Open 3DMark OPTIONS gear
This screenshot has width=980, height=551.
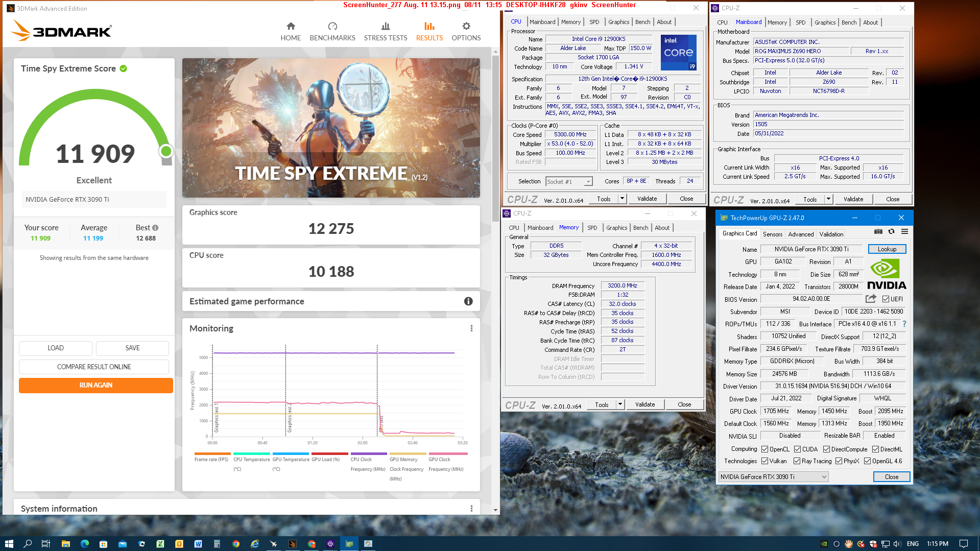coord(466,32)
